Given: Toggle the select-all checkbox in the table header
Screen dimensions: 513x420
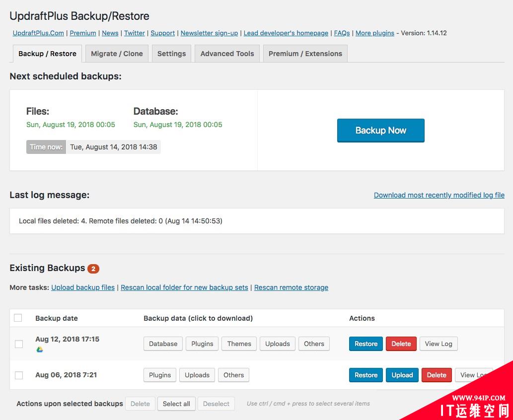Looking at the screenshot, I should click(18, 318).
